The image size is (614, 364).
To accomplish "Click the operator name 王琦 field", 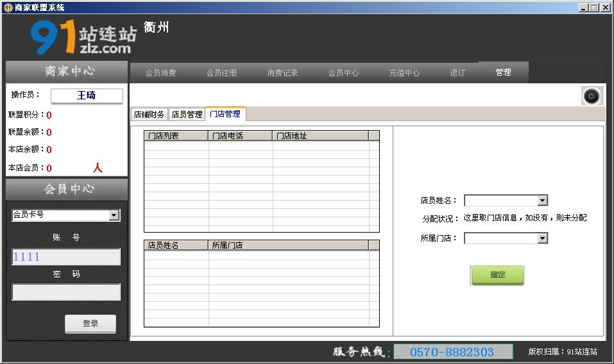I will point(87,95).
